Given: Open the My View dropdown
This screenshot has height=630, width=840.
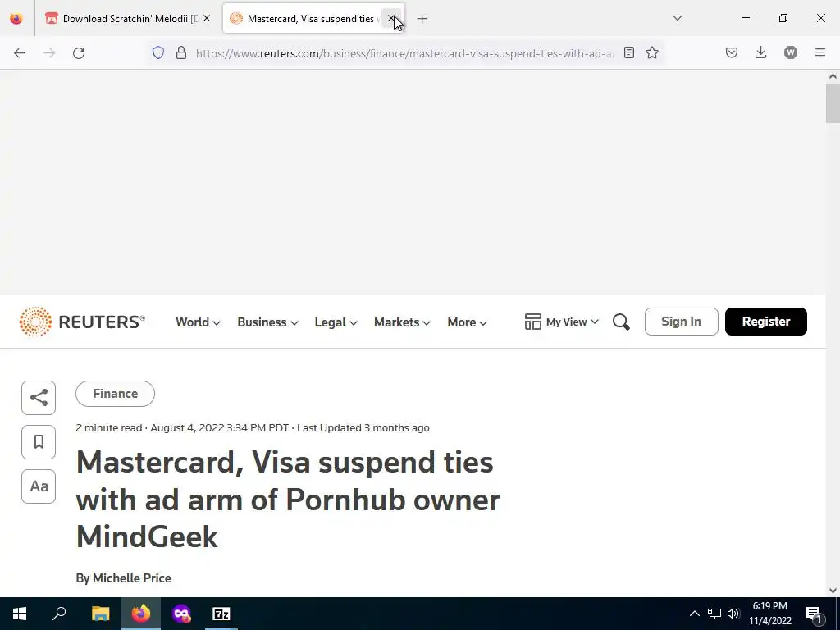Looking at the screenshot, I should [x=561, y=322].
